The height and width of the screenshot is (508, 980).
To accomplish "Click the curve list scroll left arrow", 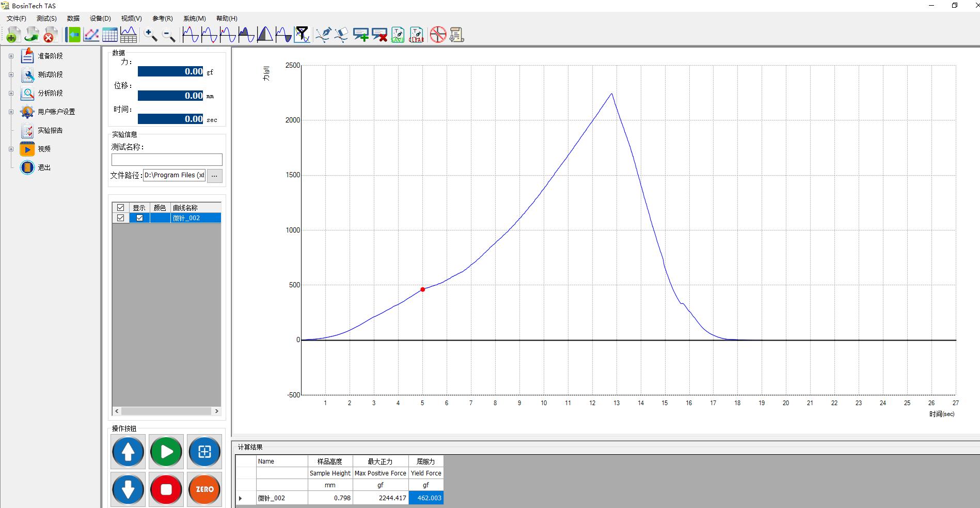I will click(x=117, y=411).
